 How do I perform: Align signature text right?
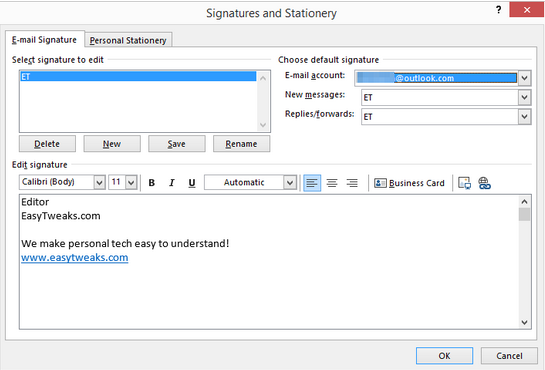coord(352,183)
